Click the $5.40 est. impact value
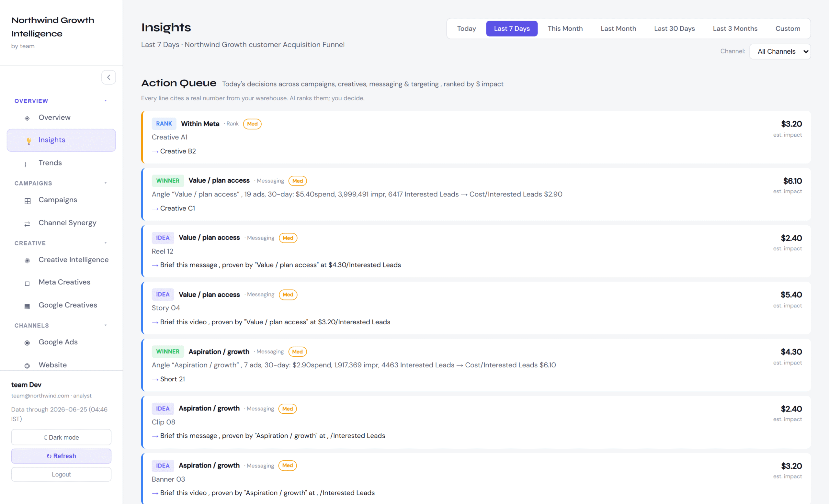Image resolution: width=829 pixels, height=504 pixels. coord(791,295)
